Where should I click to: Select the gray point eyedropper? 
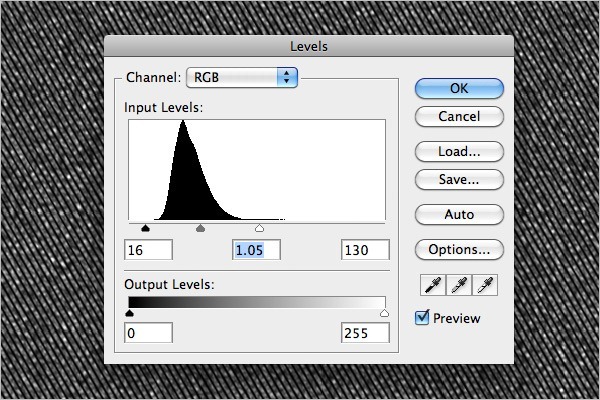point(459,285)
